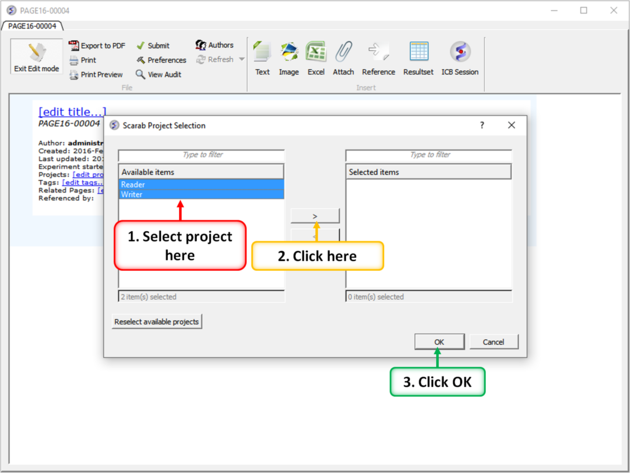Switch to the PAGE16-00004 tab
630x473 pixels.
click(x=34, y=26)
